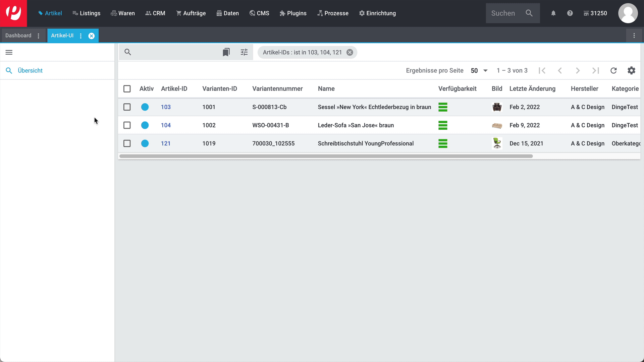Toggle the hamburger sidebar menu
644x362 pixels.
[9, 52]
